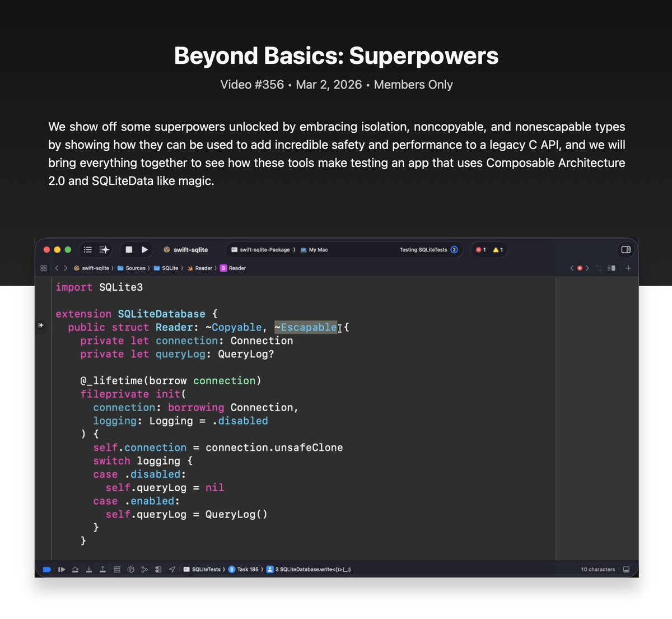Stop the running scheme
This screenshot has height=619, width=672.
click(129, 250)
